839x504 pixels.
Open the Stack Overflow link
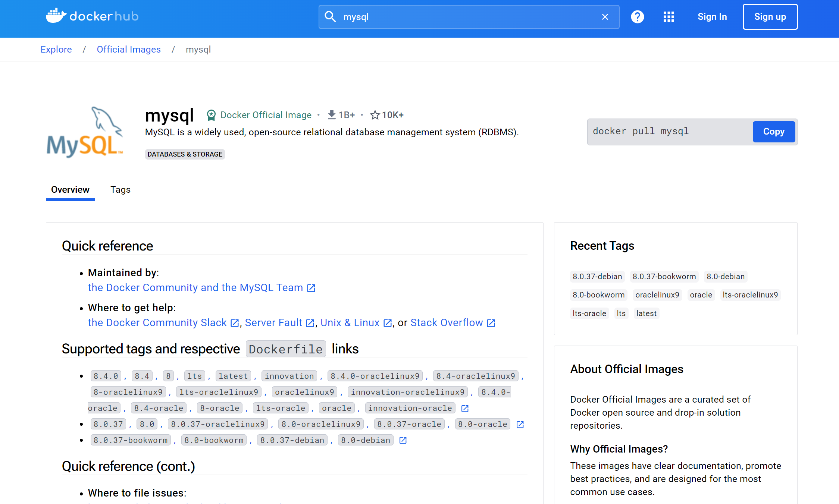447,323
